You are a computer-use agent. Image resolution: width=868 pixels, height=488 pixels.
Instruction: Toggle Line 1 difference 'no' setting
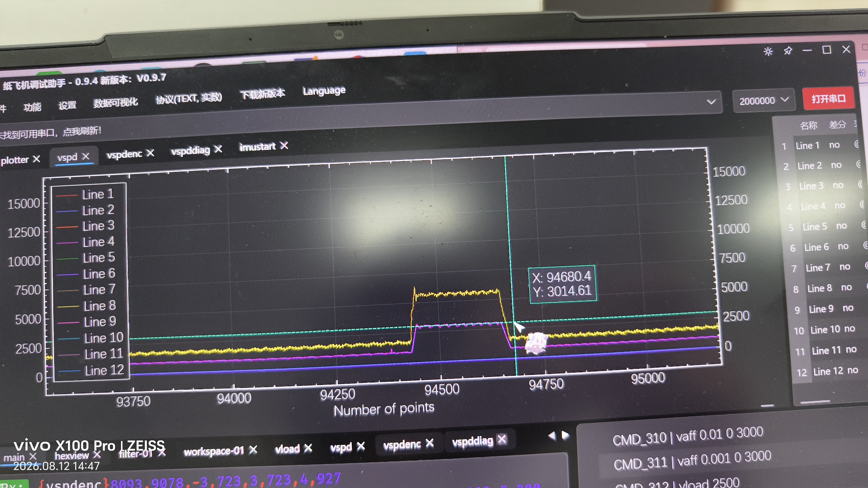point(834,145)
